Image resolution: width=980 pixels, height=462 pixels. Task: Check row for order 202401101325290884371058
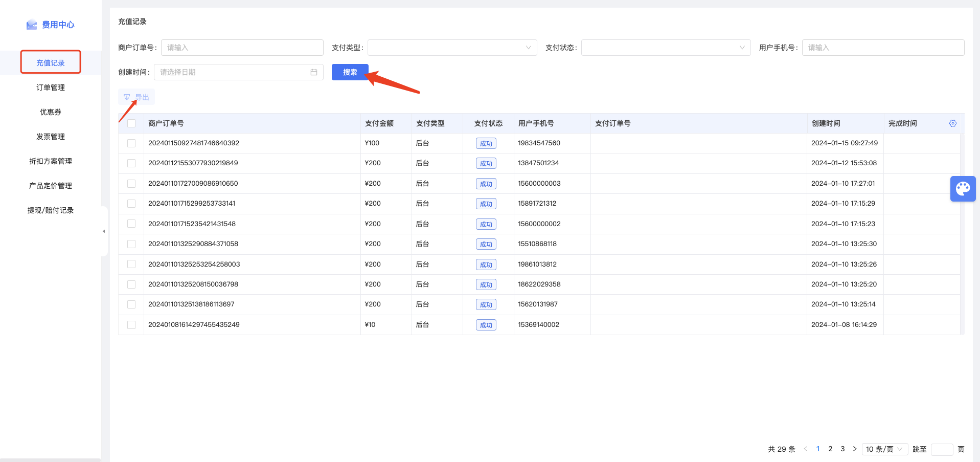click(131, 244)
